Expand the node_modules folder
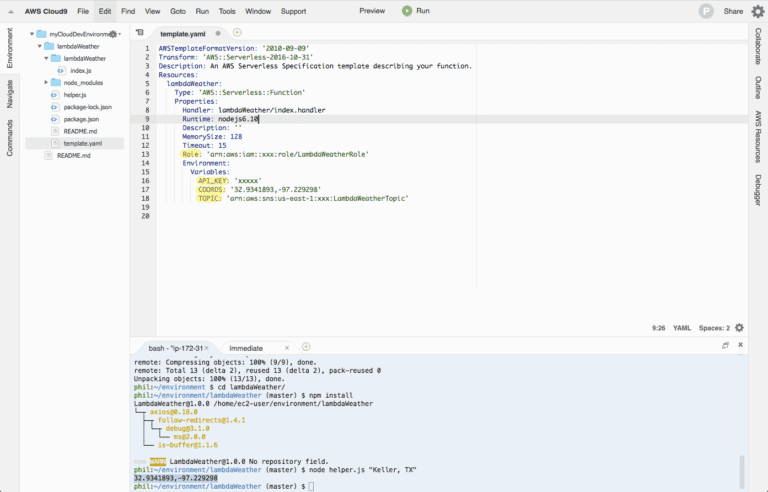 click(47, 83)
